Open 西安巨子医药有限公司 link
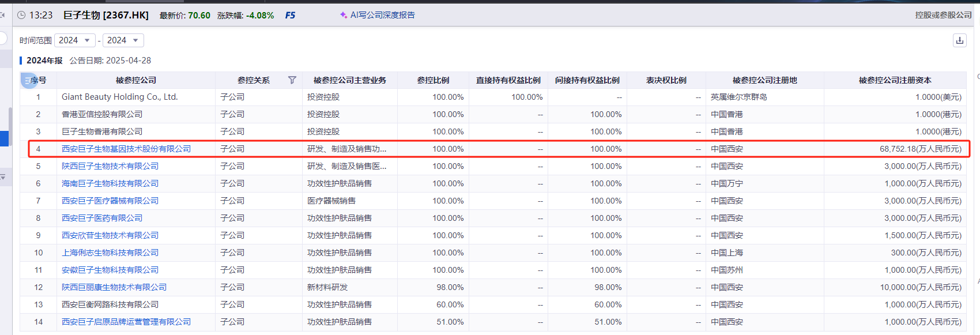The height and width of the screenshot is (335, 980). click(102, 218)
